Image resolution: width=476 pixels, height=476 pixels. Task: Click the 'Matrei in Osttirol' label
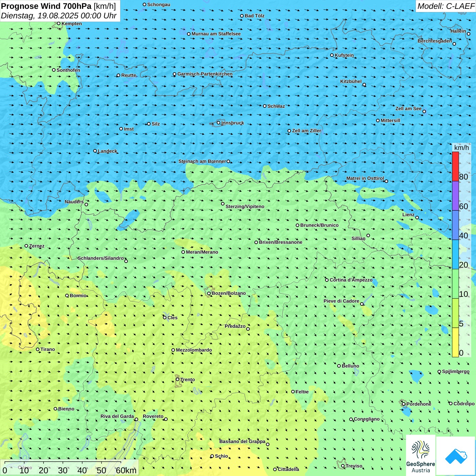(365, 178)
